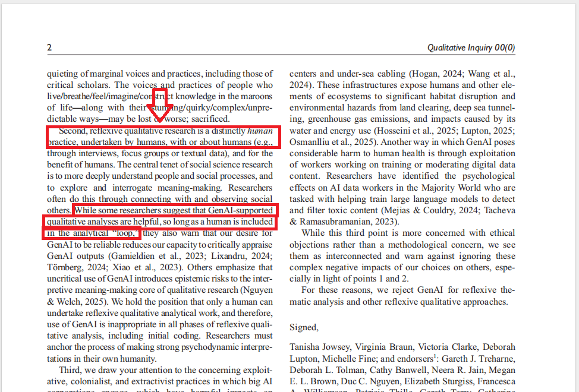579x392 pixels.
Task: Click red box around "in the analytical loop"
Action: click(92, 233)
